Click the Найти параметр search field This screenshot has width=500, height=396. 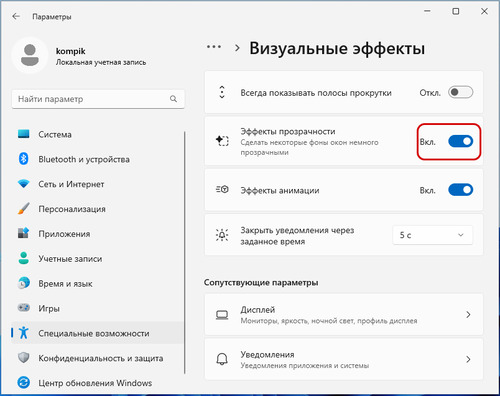[x=98, y=99]
